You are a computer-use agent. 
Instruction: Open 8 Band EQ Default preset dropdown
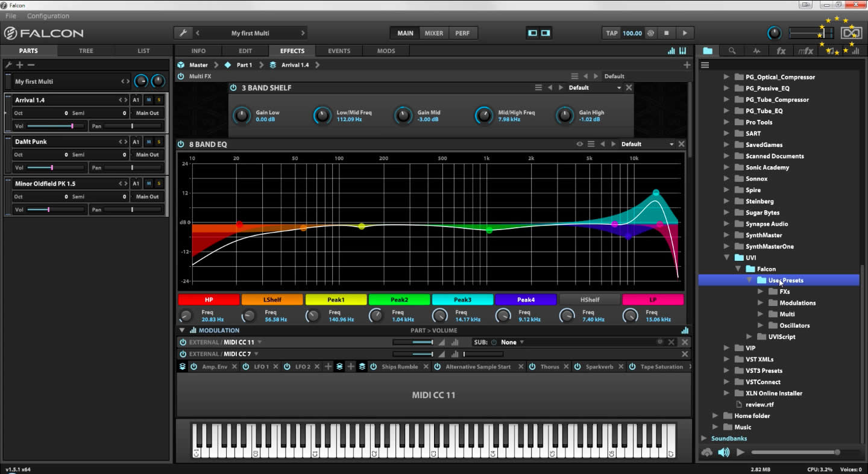click(647, 144)
